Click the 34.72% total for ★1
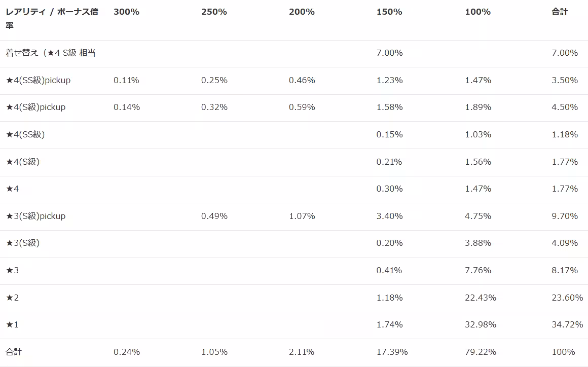The image size is (588, 367). click(x=567, y=324)
